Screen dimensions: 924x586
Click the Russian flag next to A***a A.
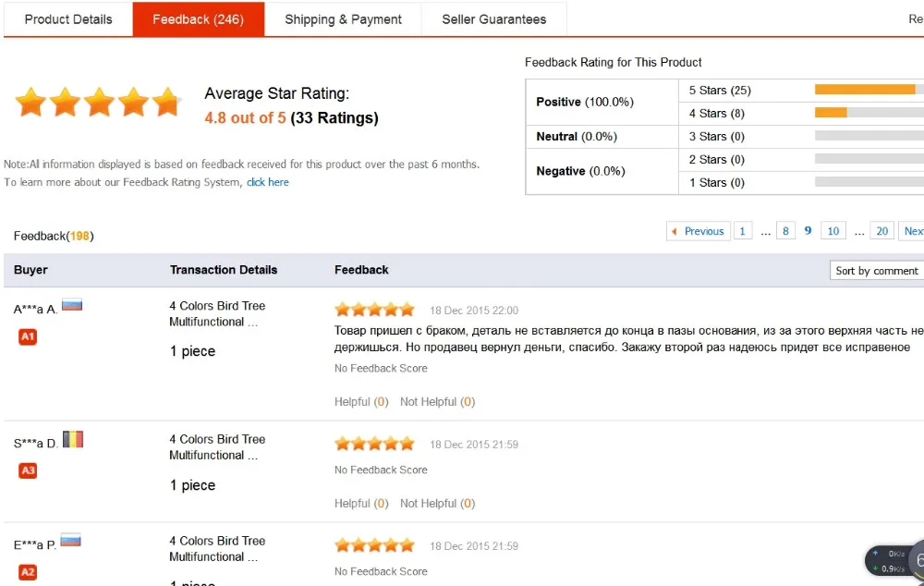click(x=72, y=305)
